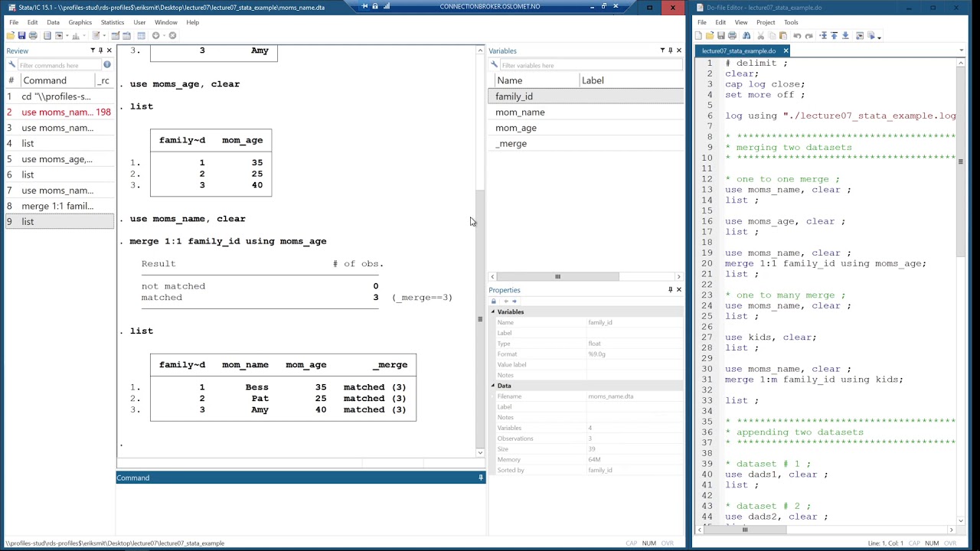Click previous variable arrow in Properties panel
980x551 pixels.
tap(505, 301)
